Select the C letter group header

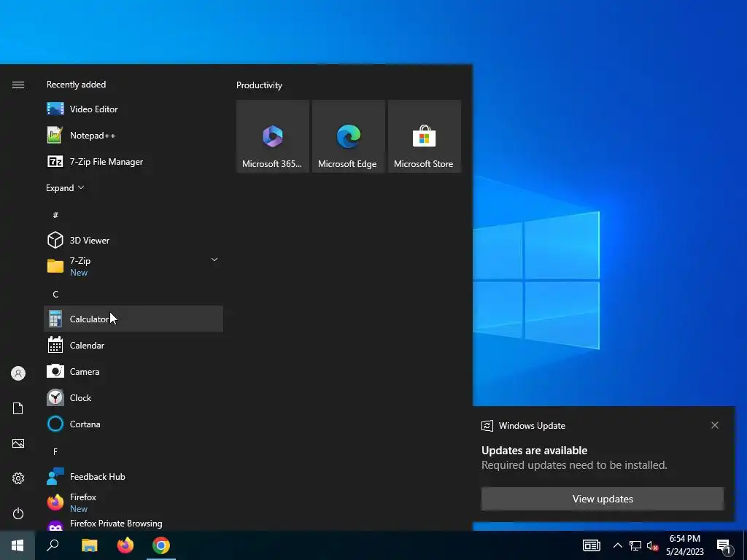(x=55, y=295)
